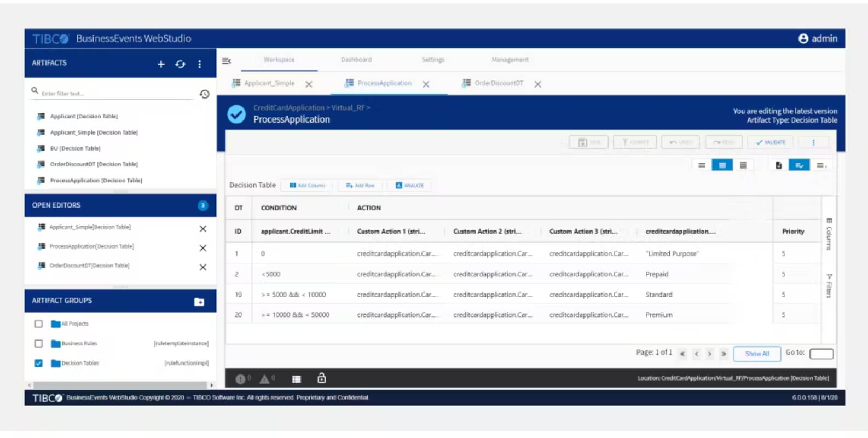Screen dimensions: 868x438
Task: Close OrderDiscountDT in Open Editors list
Action: pyautogui.click(x=202, y=267)
